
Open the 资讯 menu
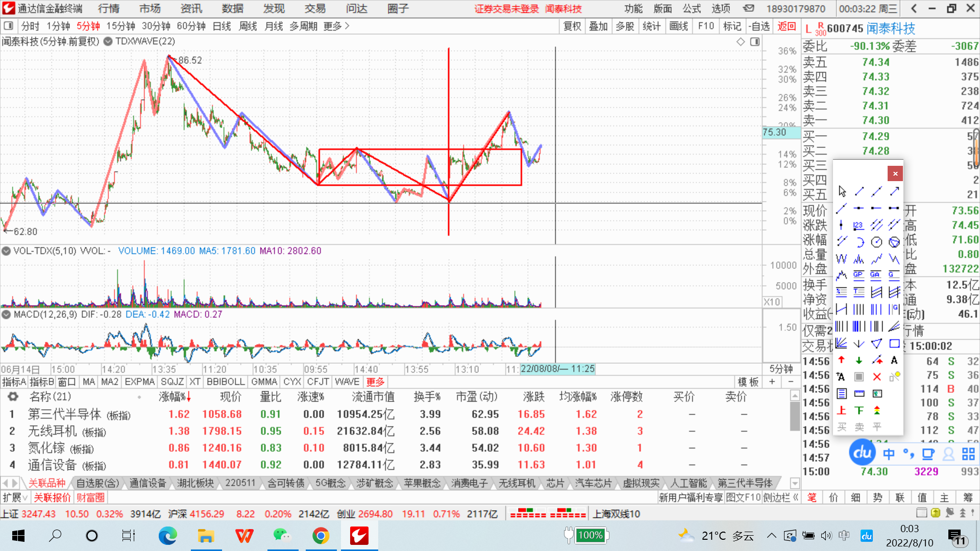(191, 9)
